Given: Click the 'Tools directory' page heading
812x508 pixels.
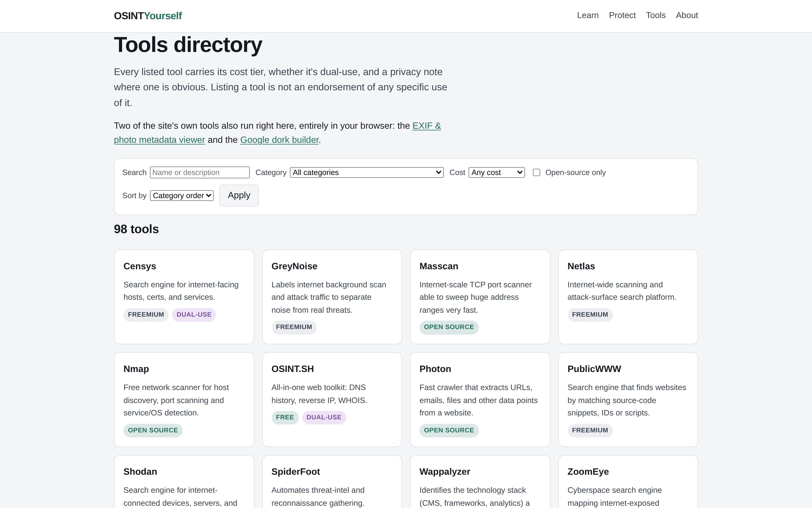Looking at the screenshot, I should (x=188, y=45).
